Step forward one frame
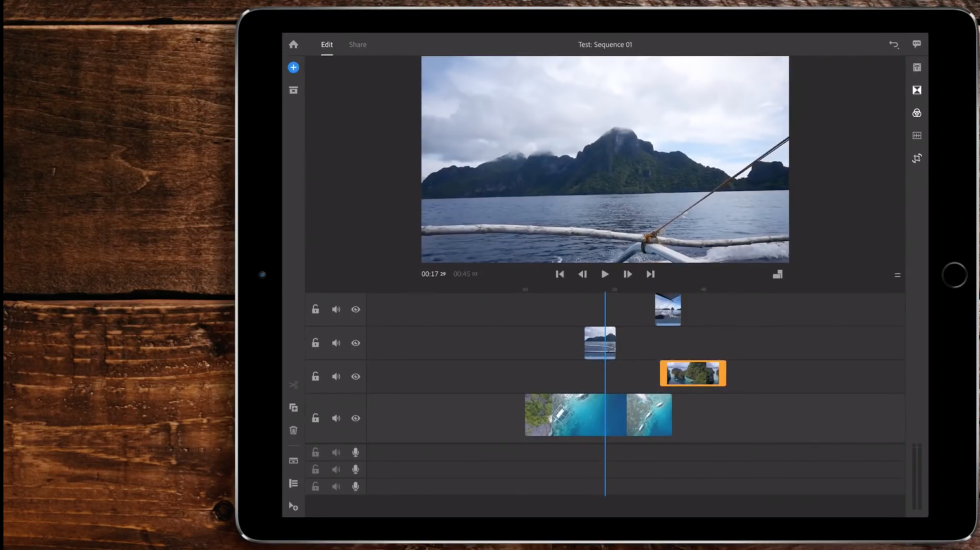 [x=628, y=274]
